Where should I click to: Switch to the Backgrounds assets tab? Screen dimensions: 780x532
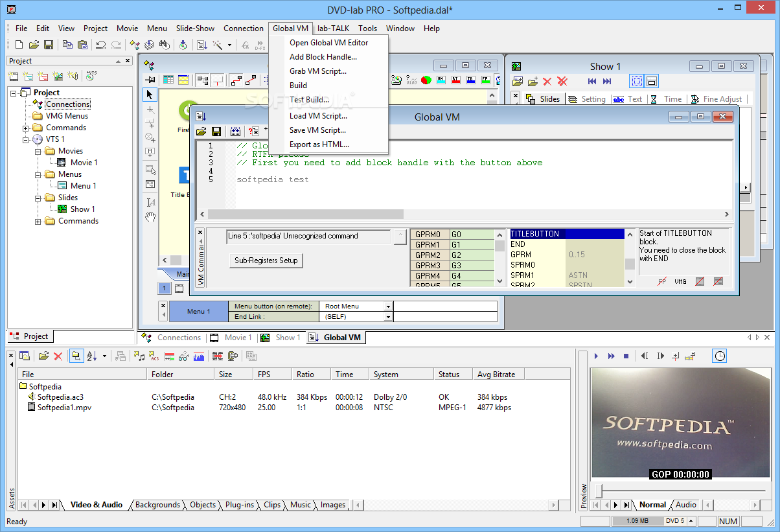157,505
